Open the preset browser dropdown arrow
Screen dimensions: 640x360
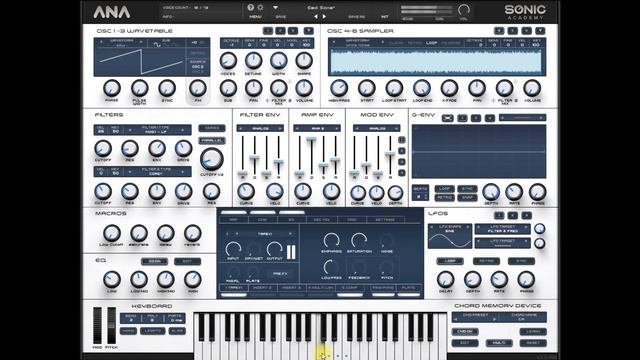276,8
